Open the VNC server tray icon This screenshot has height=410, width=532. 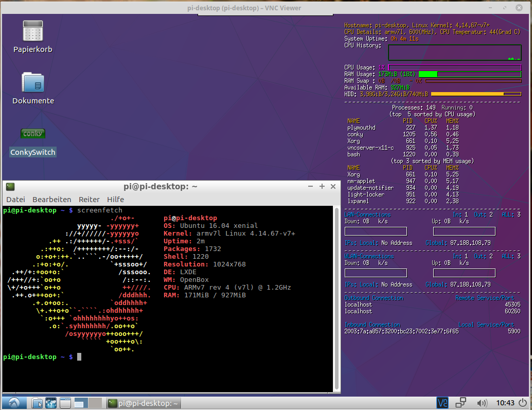[x=442, y=403]
